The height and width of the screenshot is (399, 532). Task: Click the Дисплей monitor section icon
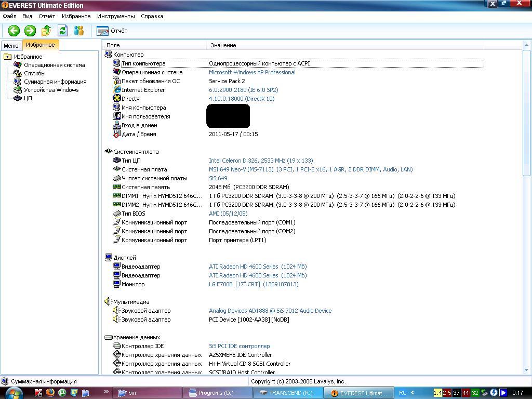click(x=109, y=257)
